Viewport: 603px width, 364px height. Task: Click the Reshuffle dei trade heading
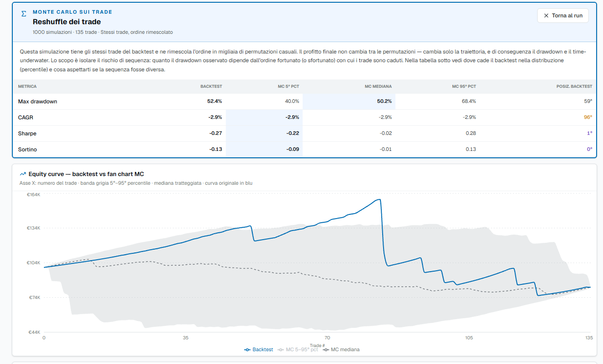click(67, 22)
